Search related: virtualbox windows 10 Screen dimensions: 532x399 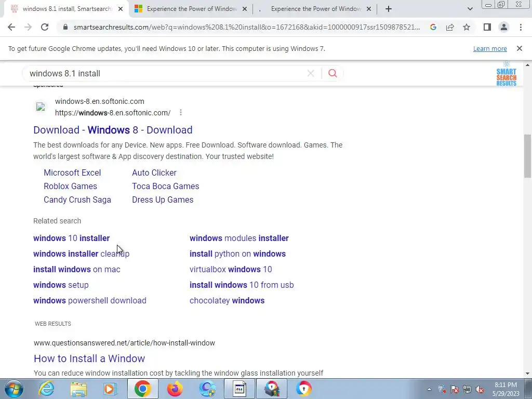(x=231, y=270)
